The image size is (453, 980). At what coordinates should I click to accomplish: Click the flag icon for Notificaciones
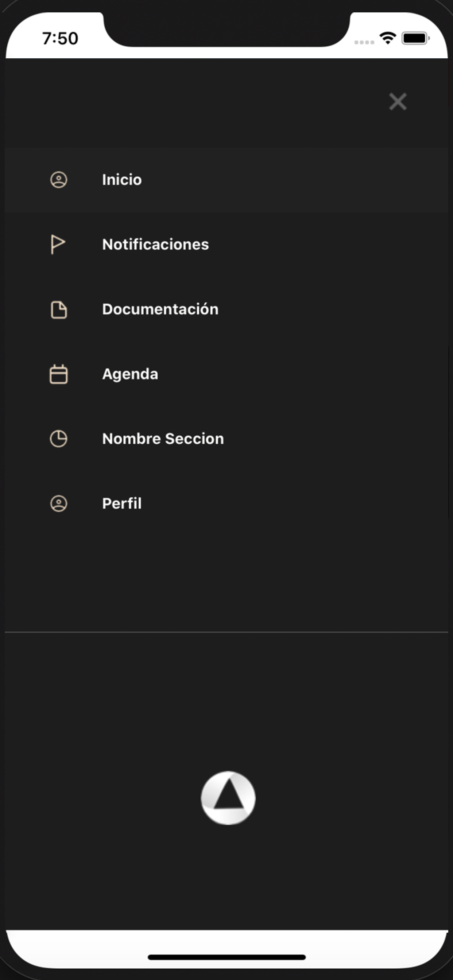58,244
